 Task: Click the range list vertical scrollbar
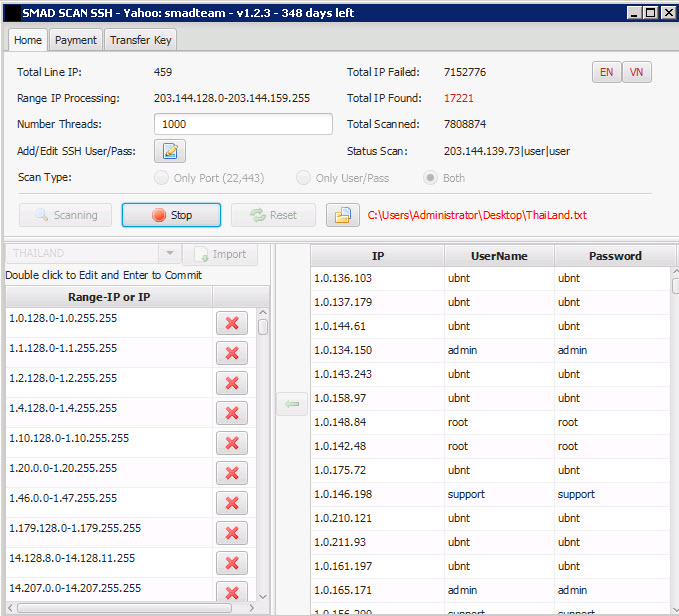263,450
